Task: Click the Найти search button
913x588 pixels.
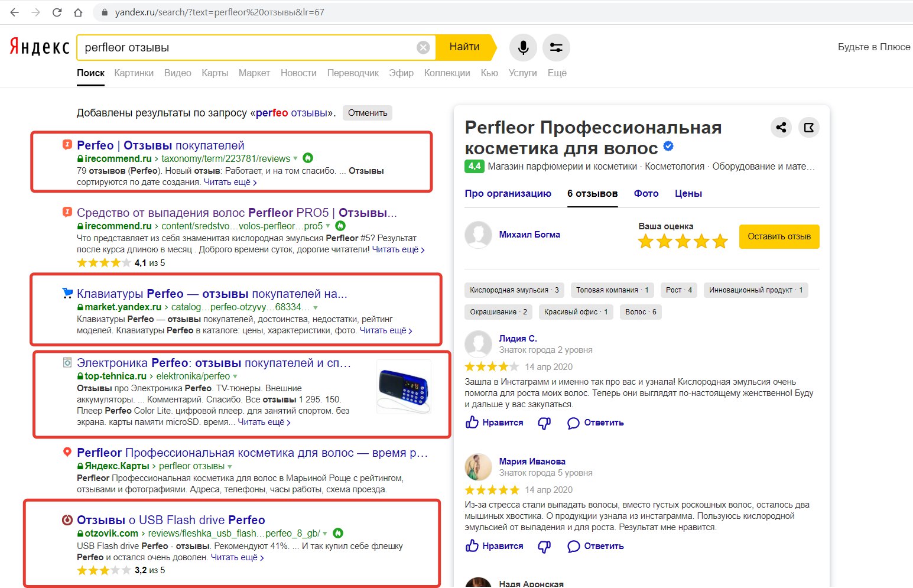Action: tap(464, 47)
